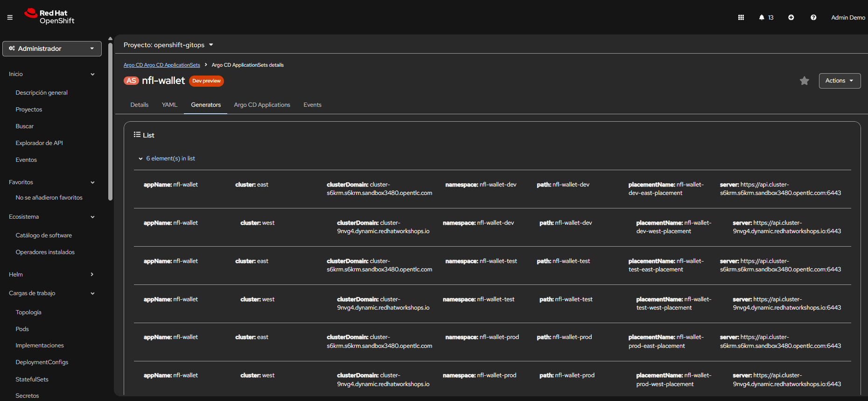The height and width of the screenshot is (401, 868).
Task: Open the Administrador perspective switcher
Action: point(52,48)
